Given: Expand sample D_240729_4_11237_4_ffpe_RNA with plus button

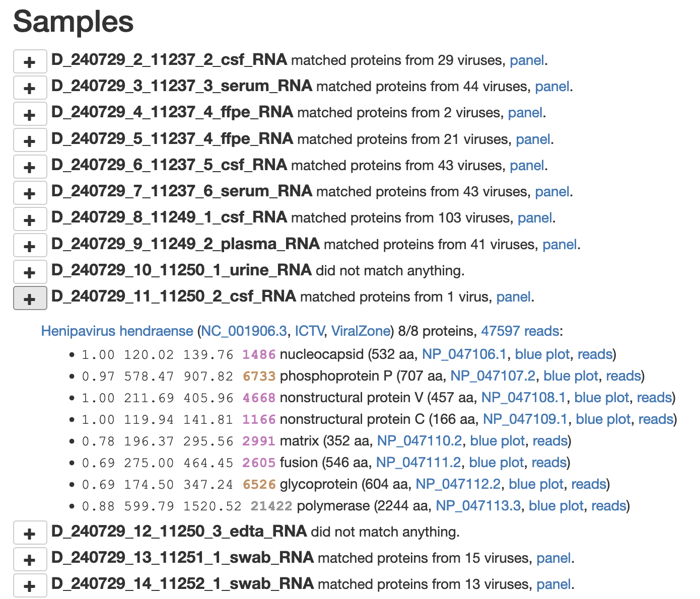Looking at the screenshot, I should pos(30,114).
